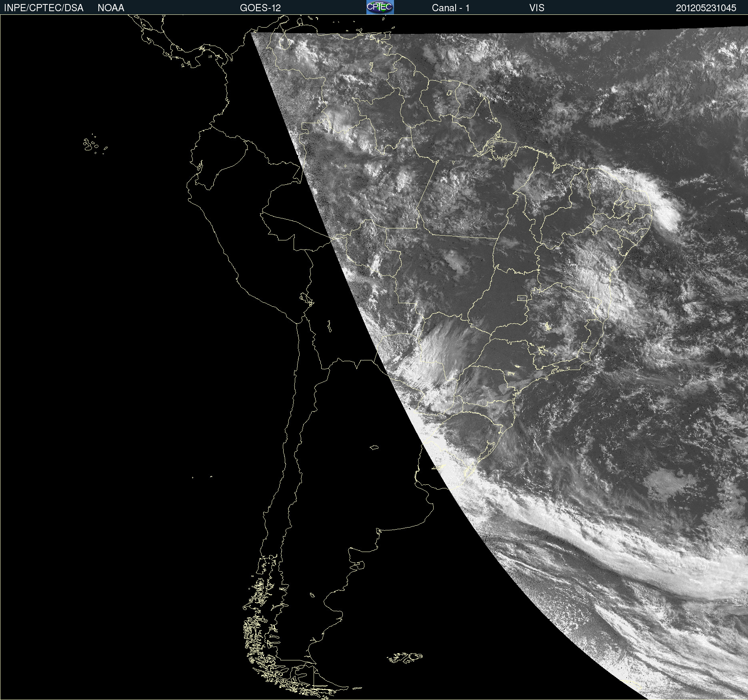
Task: Click the 'Canal - 1' channel label
Action: point(451,8)
